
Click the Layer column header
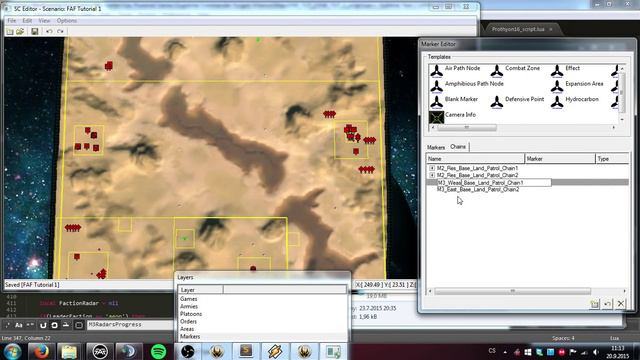coord(200,290)
